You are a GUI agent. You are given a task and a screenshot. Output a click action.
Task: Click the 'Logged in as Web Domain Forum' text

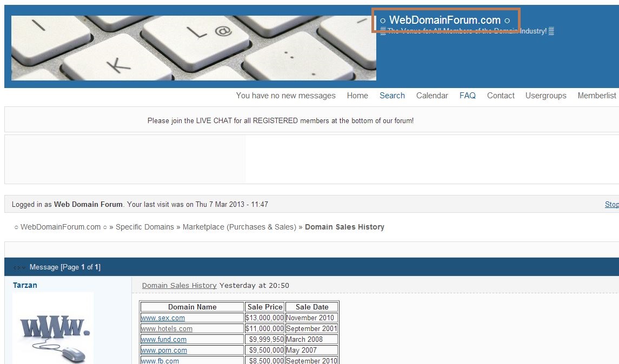coord(67,204)
